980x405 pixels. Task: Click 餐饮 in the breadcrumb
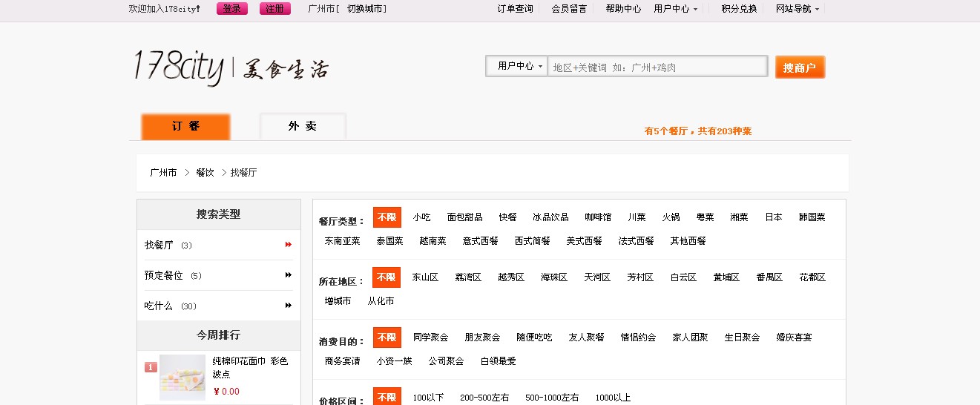(205, 172)
